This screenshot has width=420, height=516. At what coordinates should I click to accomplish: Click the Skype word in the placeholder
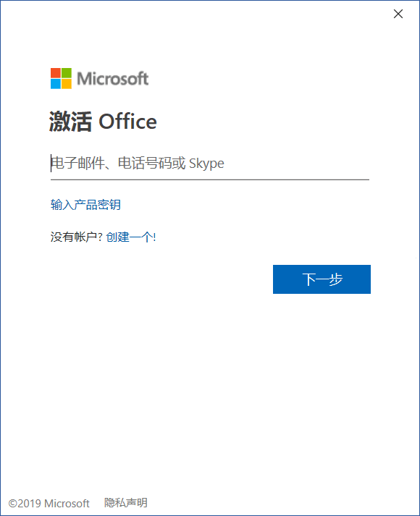point(206,164)
